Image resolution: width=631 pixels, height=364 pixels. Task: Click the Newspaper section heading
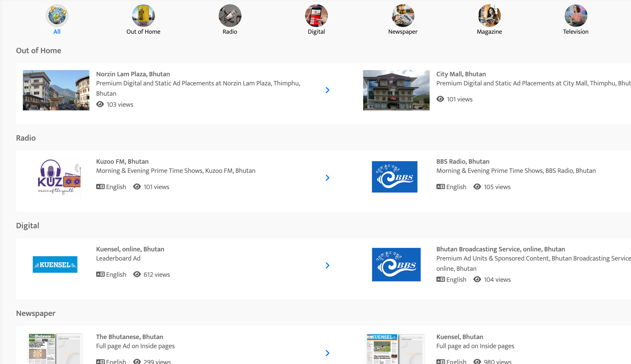coord(36,313)
